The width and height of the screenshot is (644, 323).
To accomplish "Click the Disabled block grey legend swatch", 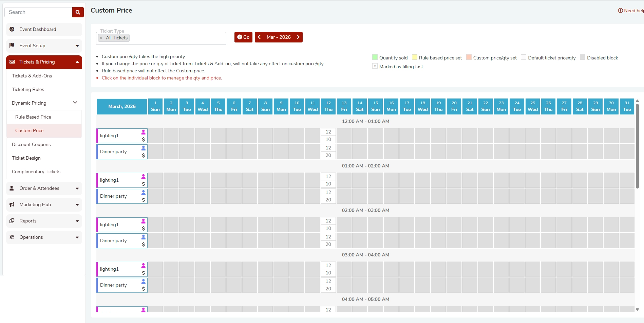I will click(x=583, y=57).
